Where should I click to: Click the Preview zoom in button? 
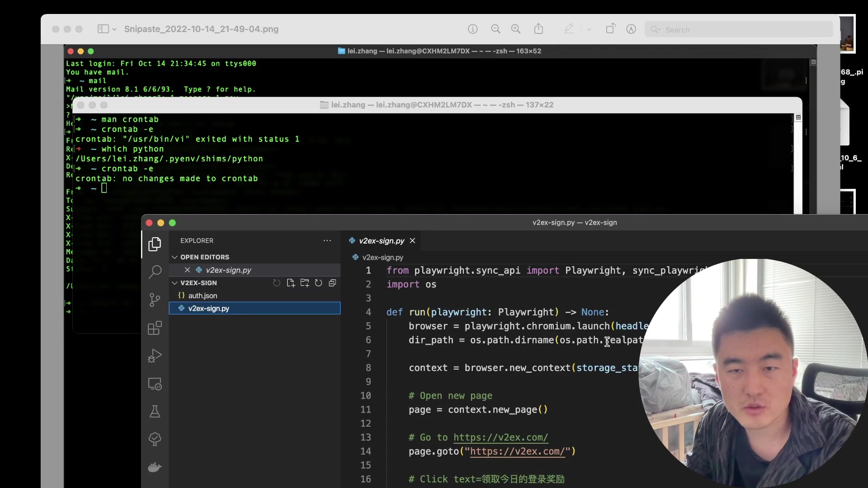(x=516, y=29)
